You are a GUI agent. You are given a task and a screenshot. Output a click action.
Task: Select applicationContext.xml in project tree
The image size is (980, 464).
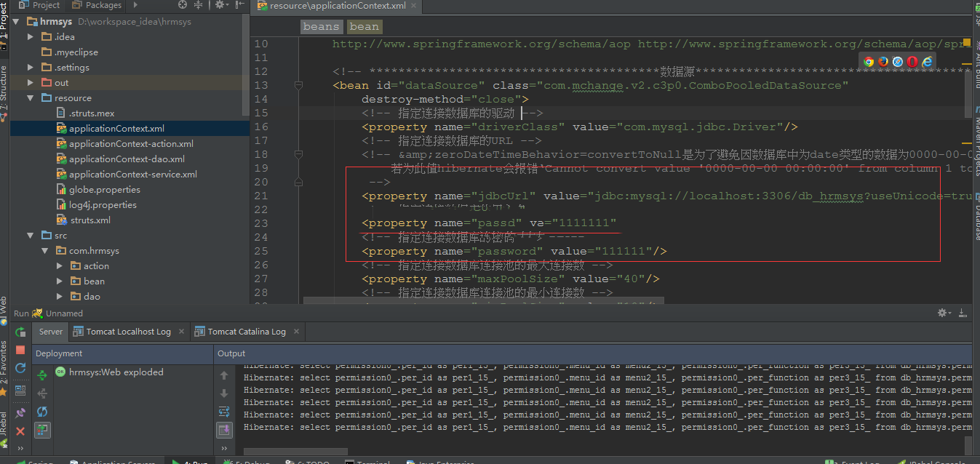[x=111, y=129]
